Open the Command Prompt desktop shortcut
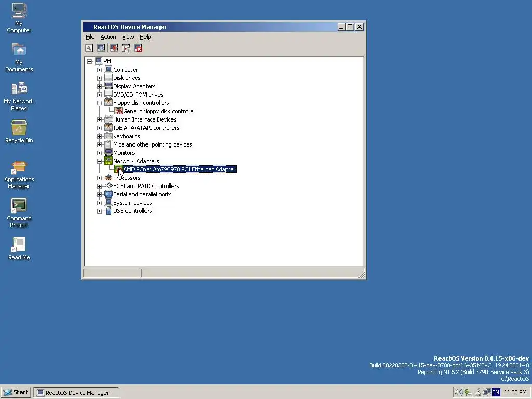This screenshot has width=532, height=399. click(x=19, y=213)
